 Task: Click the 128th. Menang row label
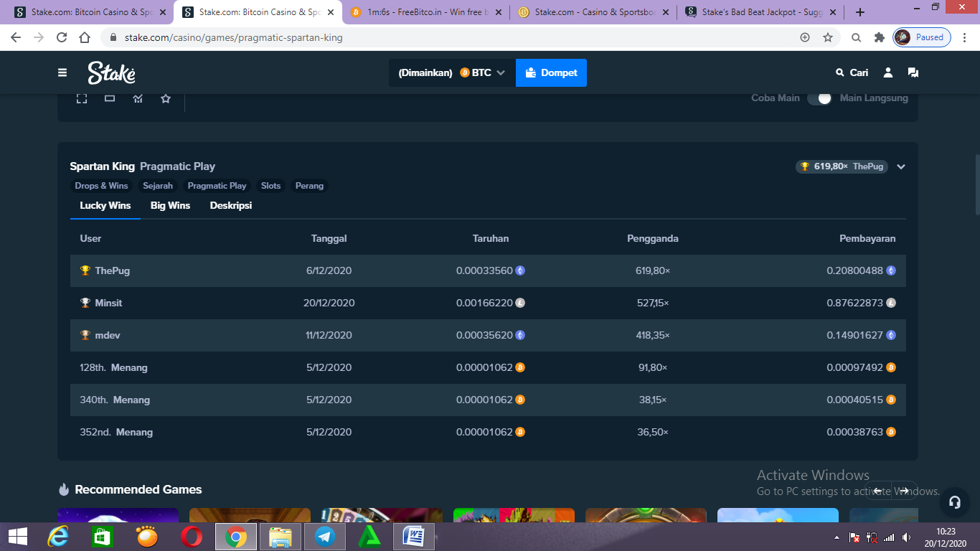pyautogui.click(x=113, y=367)
